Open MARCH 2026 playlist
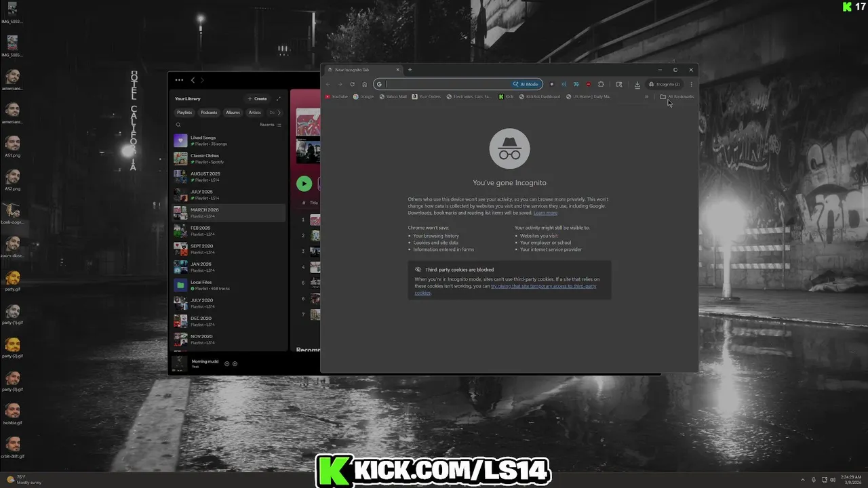 coord(229,213)
